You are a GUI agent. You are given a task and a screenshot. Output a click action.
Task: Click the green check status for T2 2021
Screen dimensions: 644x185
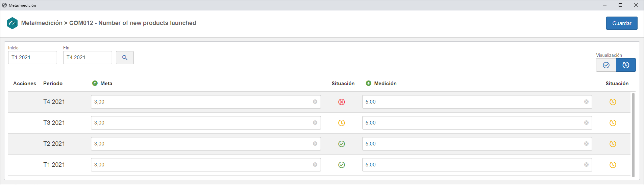(342, 144)
